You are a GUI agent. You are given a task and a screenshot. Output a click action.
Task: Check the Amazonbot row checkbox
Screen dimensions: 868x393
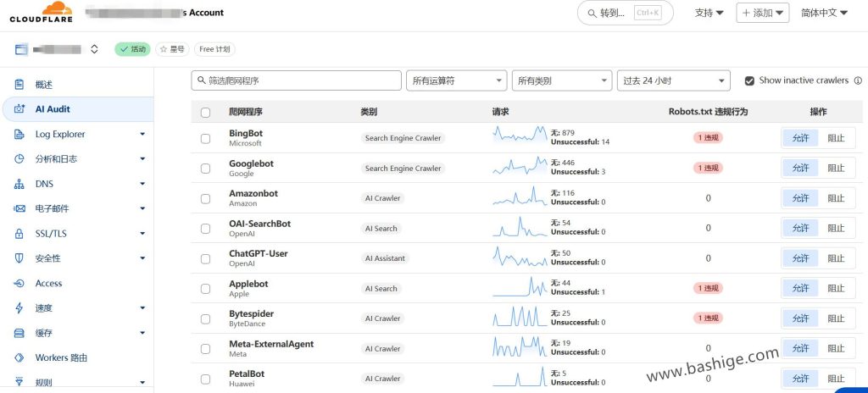click(x=205, y=198)
